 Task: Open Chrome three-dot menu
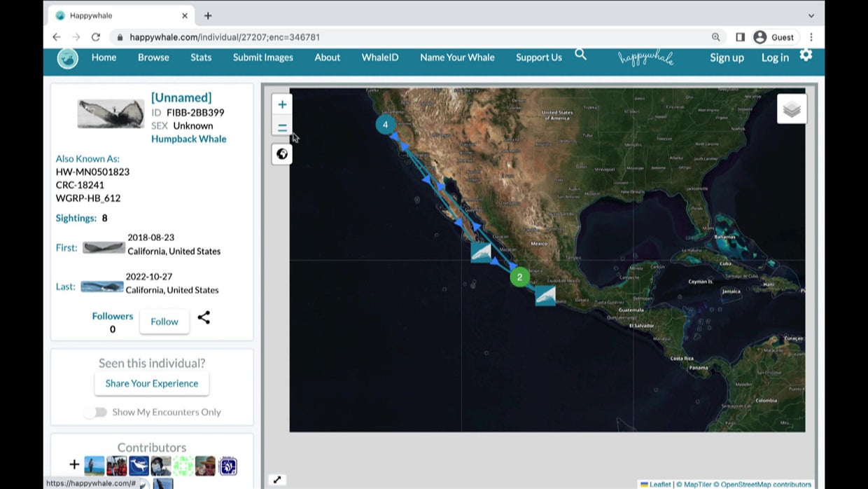(811, 37)
